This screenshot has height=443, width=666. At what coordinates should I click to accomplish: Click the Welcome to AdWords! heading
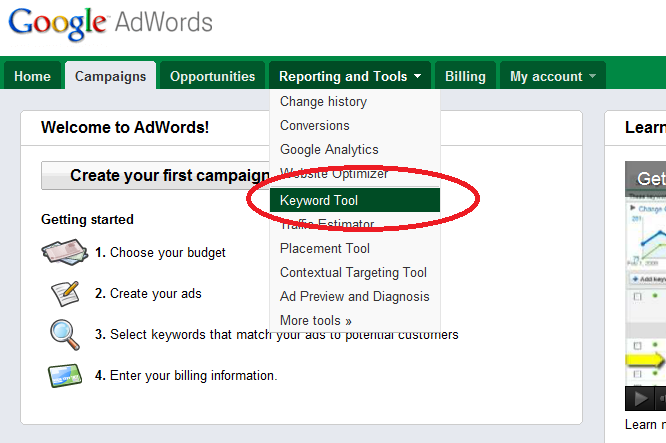pyautogui.click(x=125, y=127)
